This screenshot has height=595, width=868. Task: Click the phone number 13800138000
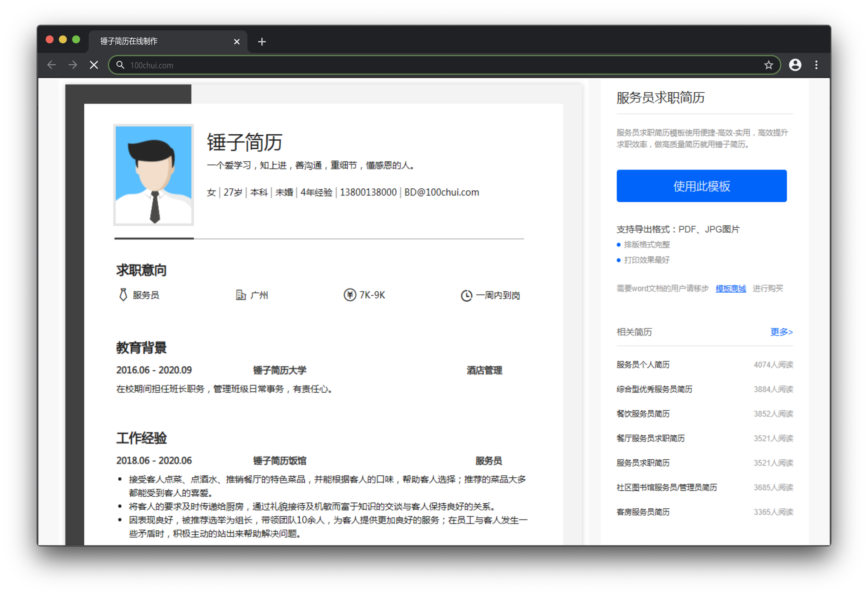pos(368,192)
